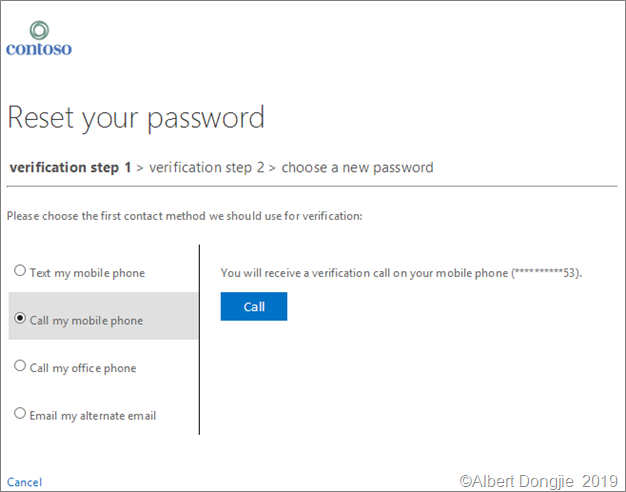626x492 pixels.
Task: Click the Text my mobile phone label
Action: point(87,273)
